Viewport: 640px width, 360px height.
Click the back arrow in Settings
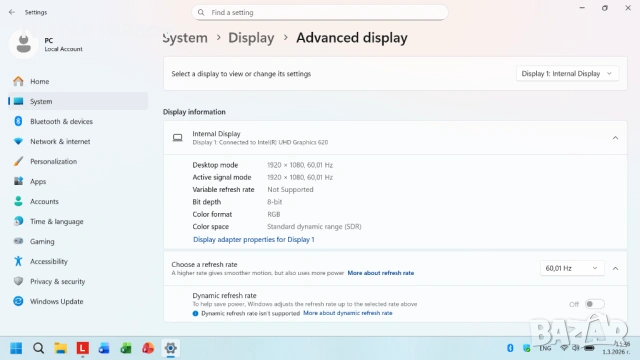[x=12, y=12]
